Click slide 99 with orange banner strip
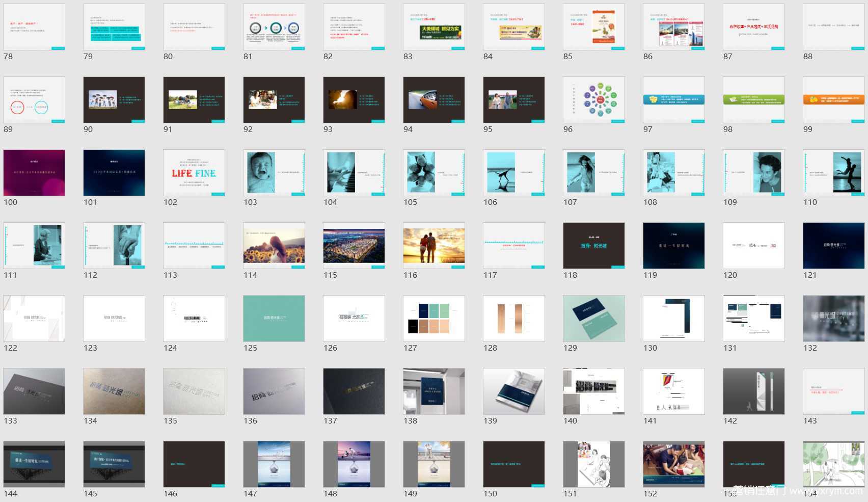Image resolution: width=868 pixels, height=502 pixels. click(834, 100)
